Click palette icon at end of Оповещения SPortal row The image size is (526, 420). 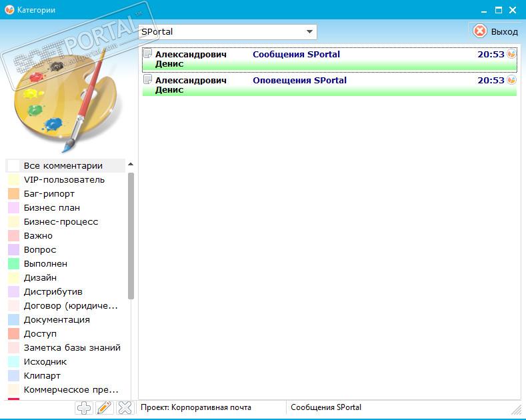tap(511, 80)
